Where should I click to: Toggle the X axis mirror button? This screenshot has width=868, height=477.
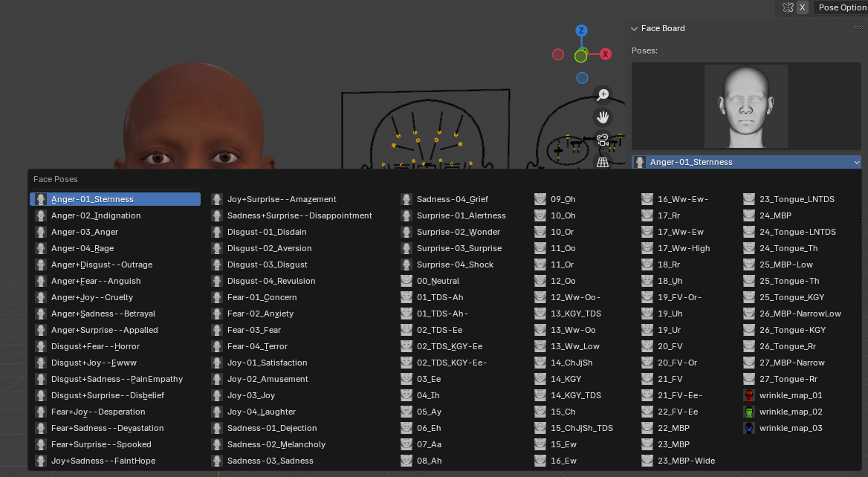tap(803, 7)
